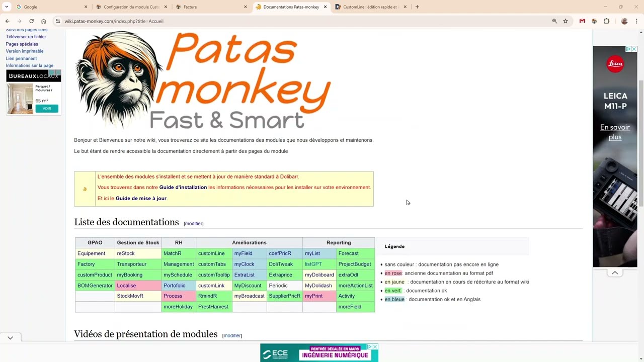Click the address bar URL field
The height and width of the screenshot is (362, 644).
click(x=302, y=21)
